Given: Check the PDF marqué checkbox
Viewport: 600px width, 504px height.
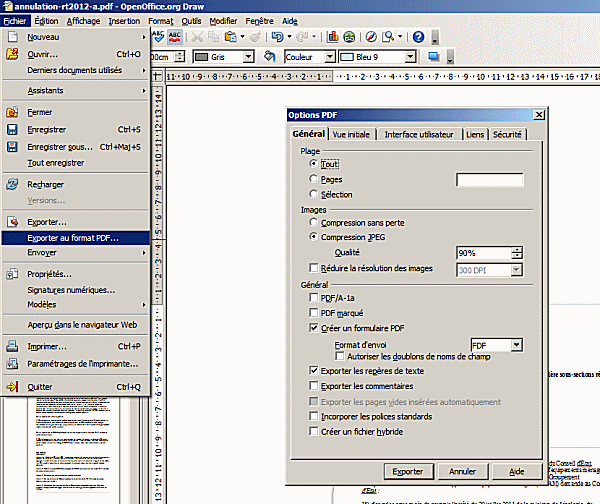Looking at the screenshot, I should coord(313,313).
